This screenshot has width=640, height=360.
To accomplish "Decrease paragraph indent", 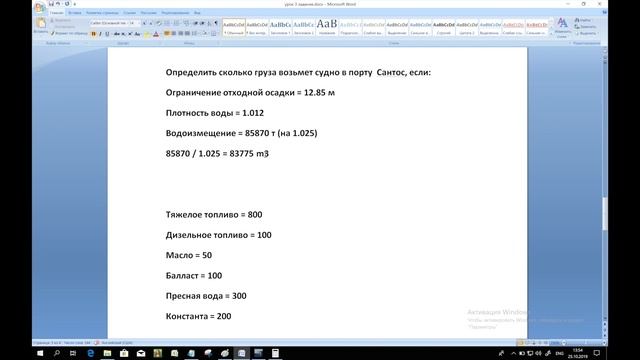I will [x=196, y=23].
